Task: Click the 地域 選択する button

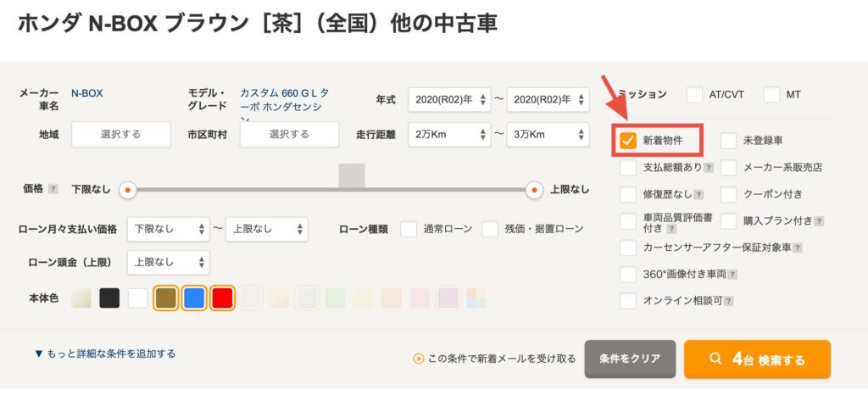Action: pos(120,135)
